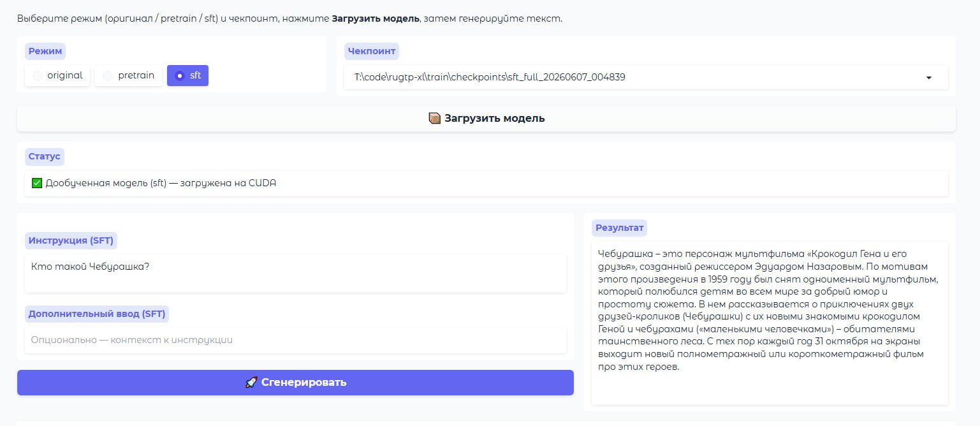Click the Загрузить модель button
This screenshot has width=980, height=426.
tap(486, 119)
